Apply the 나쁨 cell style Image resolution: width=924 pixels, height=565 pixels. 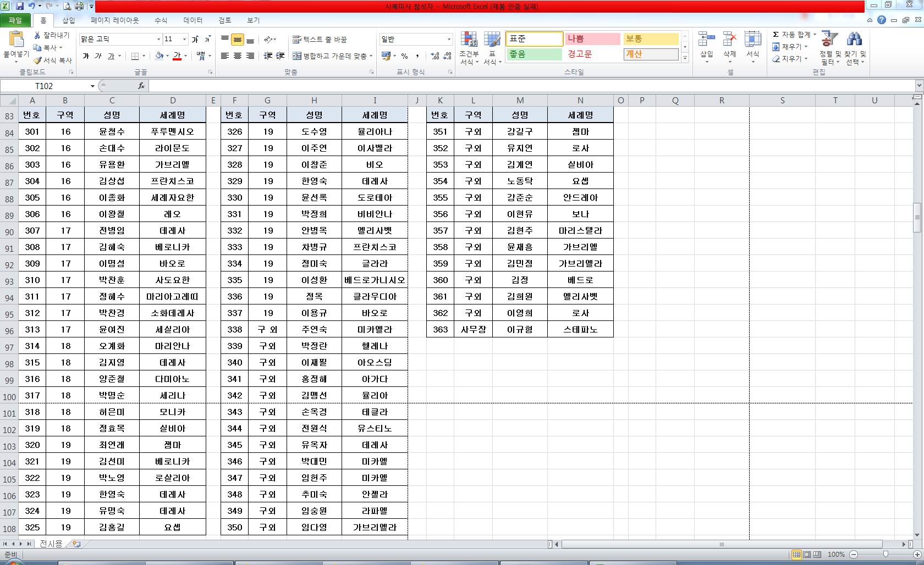pyautogui.click(x=592, y=39)
